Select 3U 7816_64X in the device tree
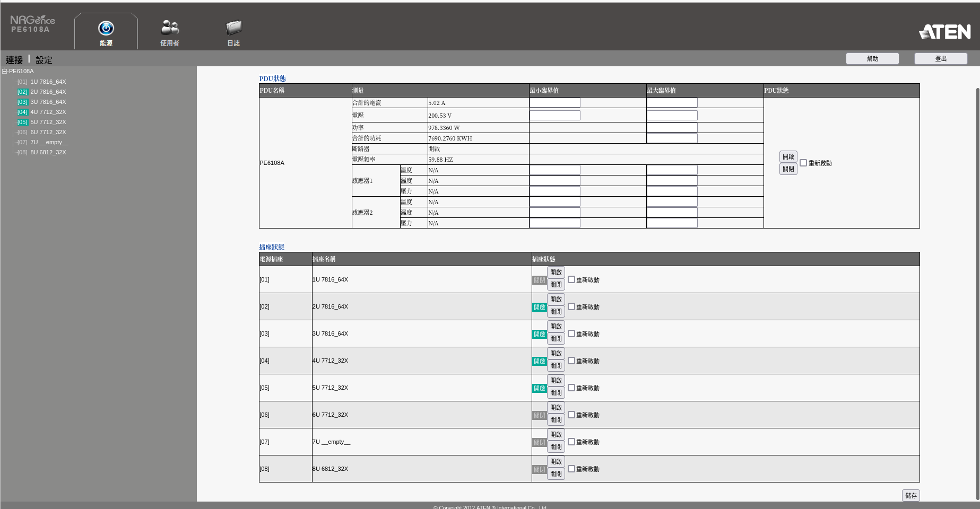Screen dimensions: 980x509 [x=48, y=102]
